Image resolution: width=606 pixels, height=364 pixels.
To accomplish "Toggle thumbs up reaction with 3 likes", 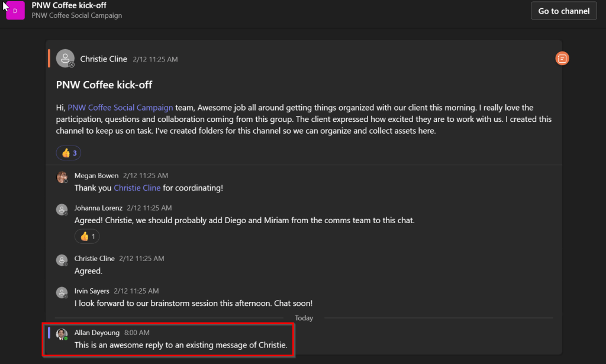I will point(69,153).
